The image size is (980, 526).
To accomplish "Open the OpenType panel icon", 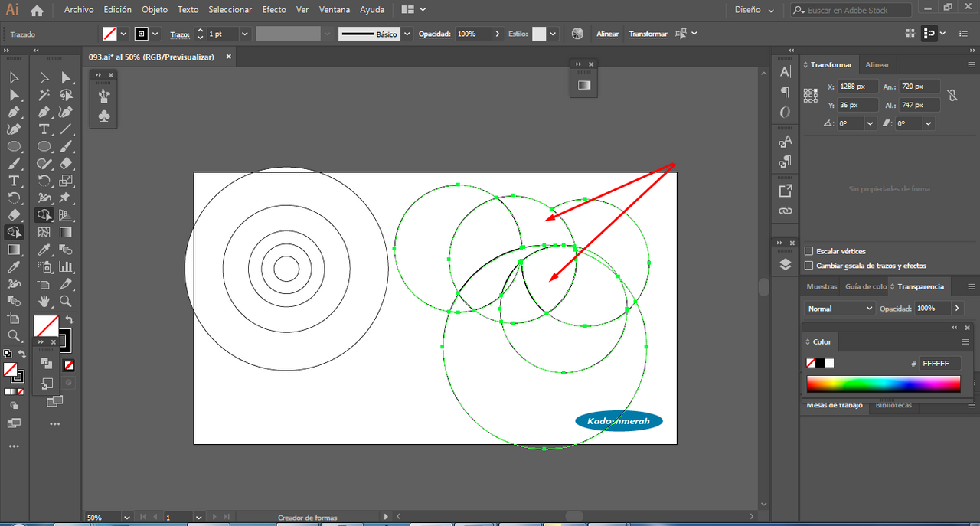I will tap(786, 112).
